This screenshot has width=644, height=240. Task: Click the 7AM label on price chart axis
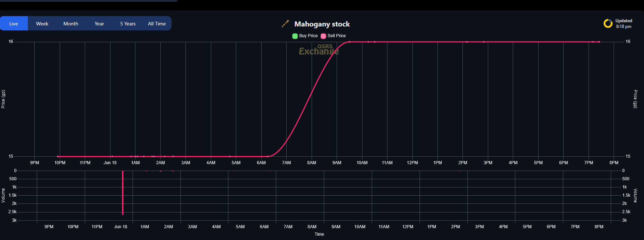point(287,163)
